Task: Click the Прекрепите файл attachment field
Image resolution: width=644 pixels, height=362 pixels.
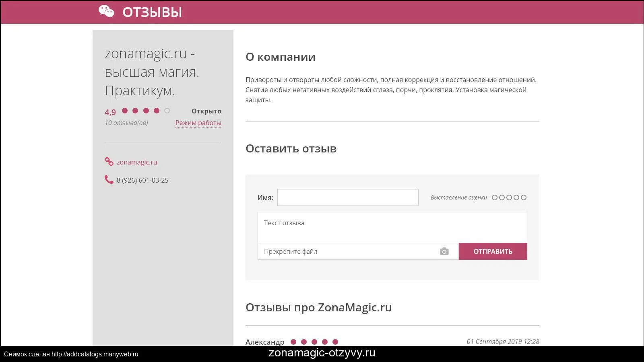Action: pos(358,251)
